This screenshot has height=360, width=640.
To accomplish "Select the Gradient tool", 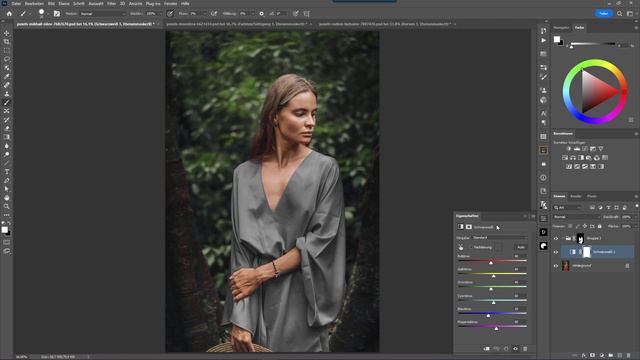I will pyautogui.click(x=7, y=137).
